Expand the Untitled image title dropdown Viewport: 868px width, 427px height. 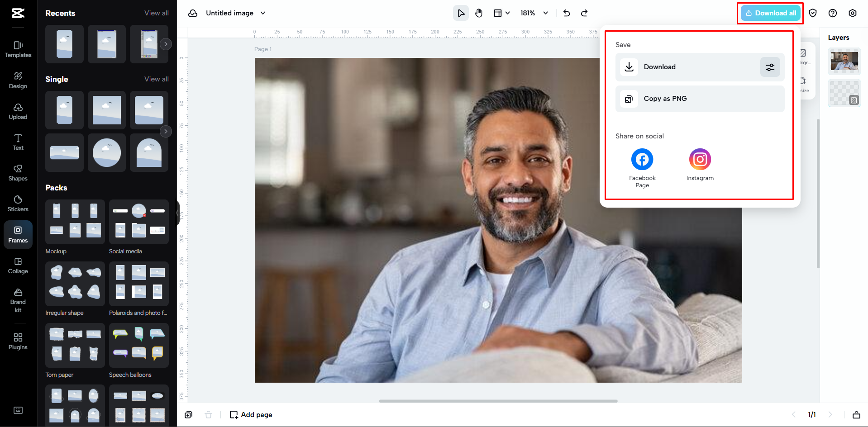[x=263, y=13]
